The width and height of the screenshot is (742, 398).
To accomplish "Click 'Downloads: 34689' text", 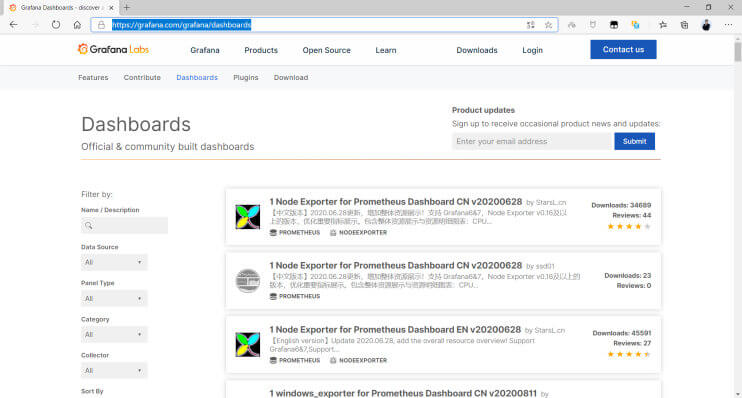I will pos(621,205).
